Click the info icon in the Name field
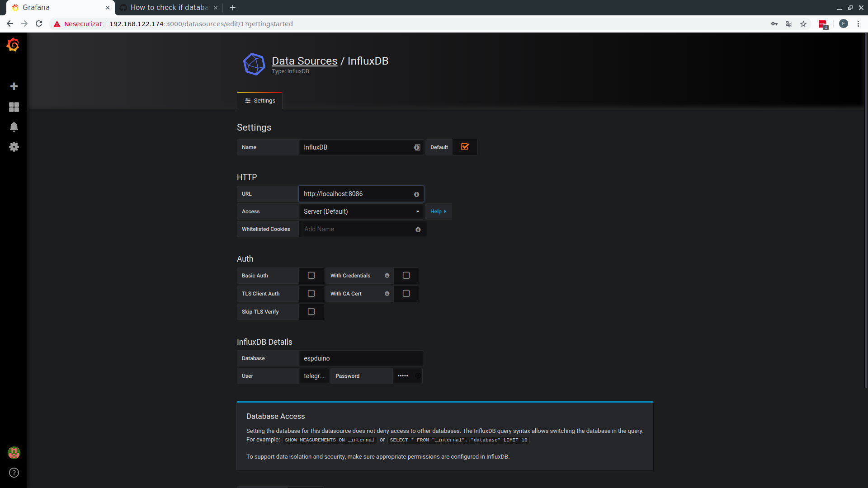This screenshot has height=488, width=868. 417,147
